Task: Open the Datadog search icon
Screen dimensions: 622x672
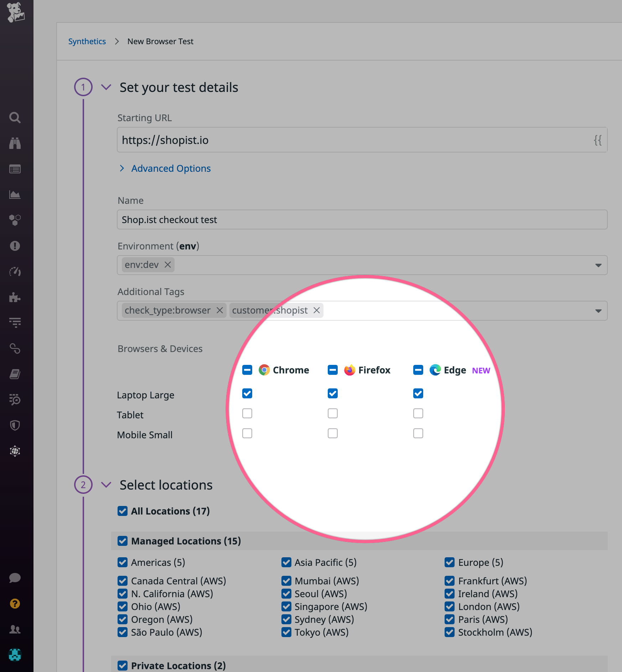Action: click(15, 118)
